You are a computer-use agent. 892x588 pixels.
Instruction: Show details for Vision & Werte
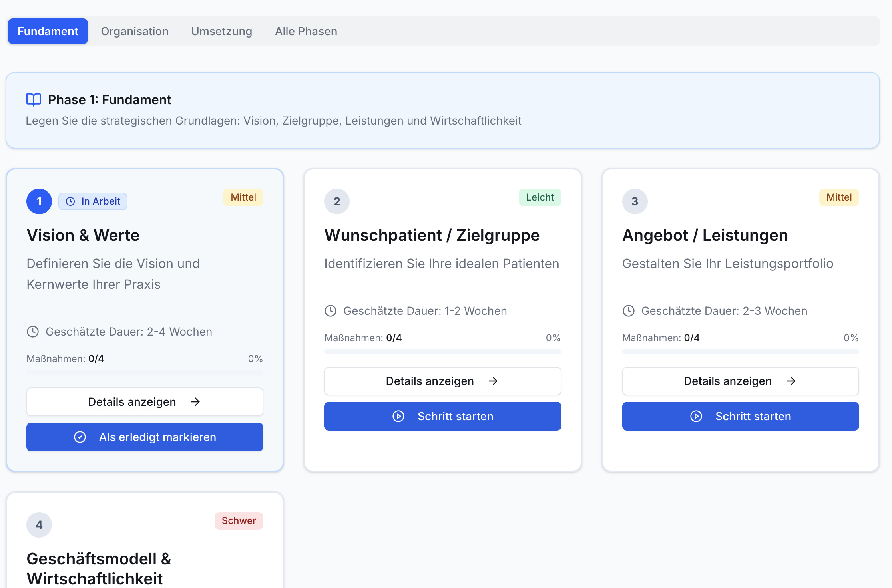(x=145, y=402)
